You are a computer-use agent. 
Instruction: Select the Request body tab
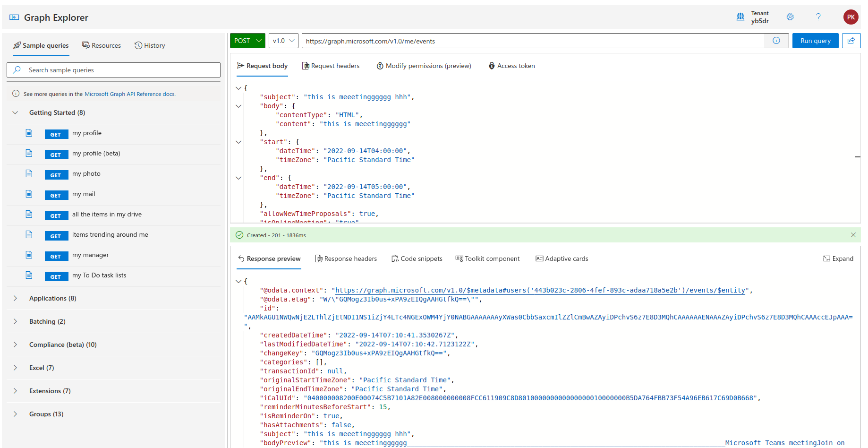point(262,66)
